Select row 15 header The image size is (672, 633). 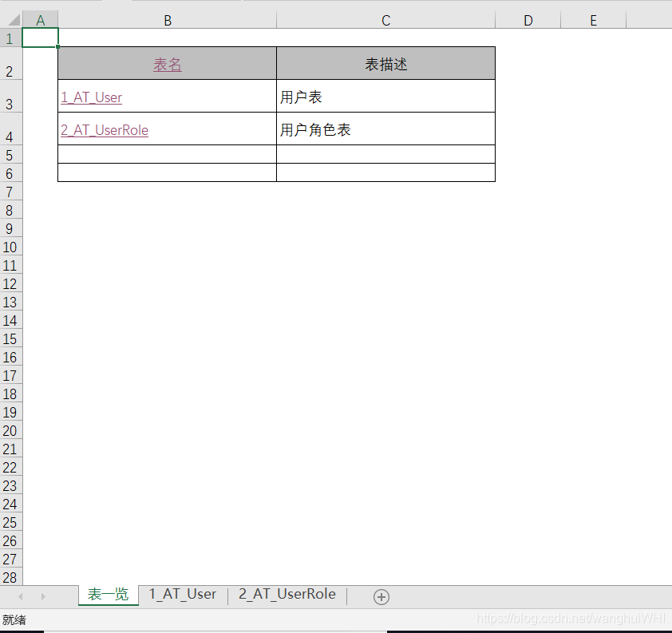click(x=10, y=338)
